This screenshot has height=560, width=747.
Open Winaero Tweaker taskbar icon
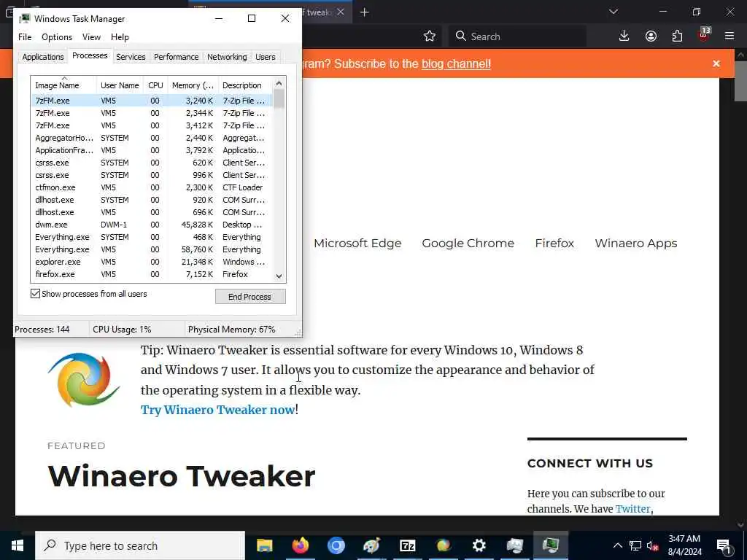click(443, 545)
